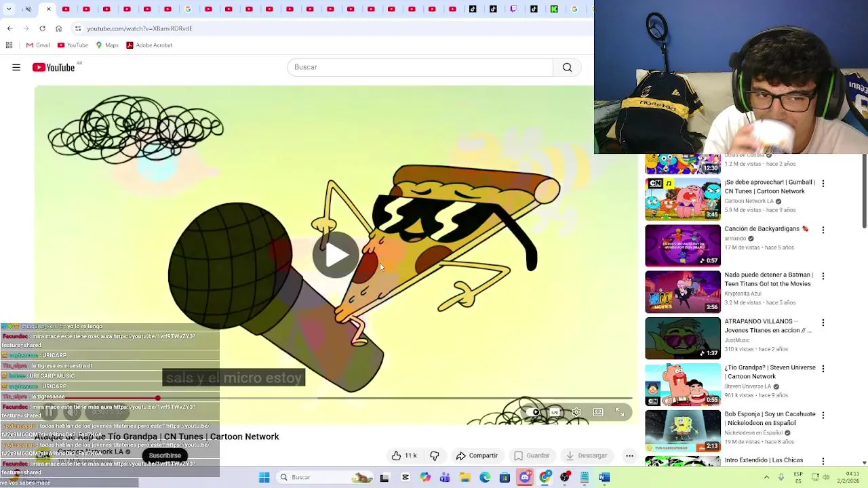The height and width of the screenshot is (488, 868).
Task: Open the site information icon in address bar
Action: click(x=78, y=28)
